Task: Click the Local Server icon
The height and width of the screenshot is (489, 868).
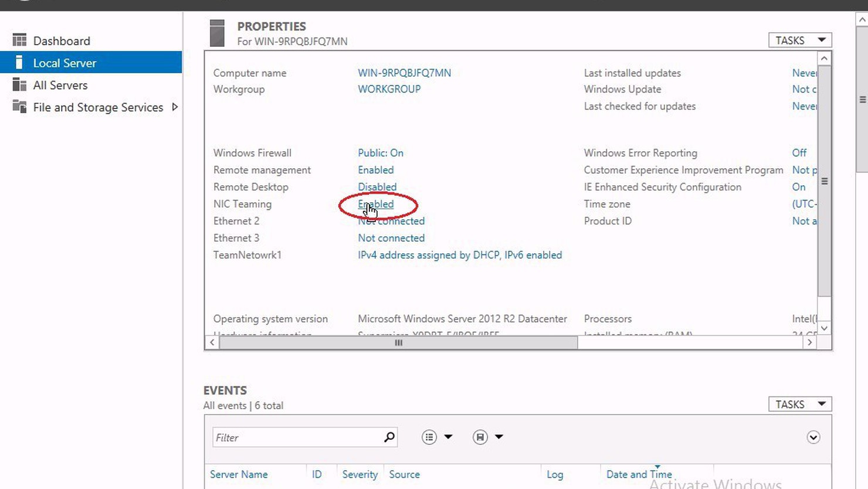Action: pos(19,62)
